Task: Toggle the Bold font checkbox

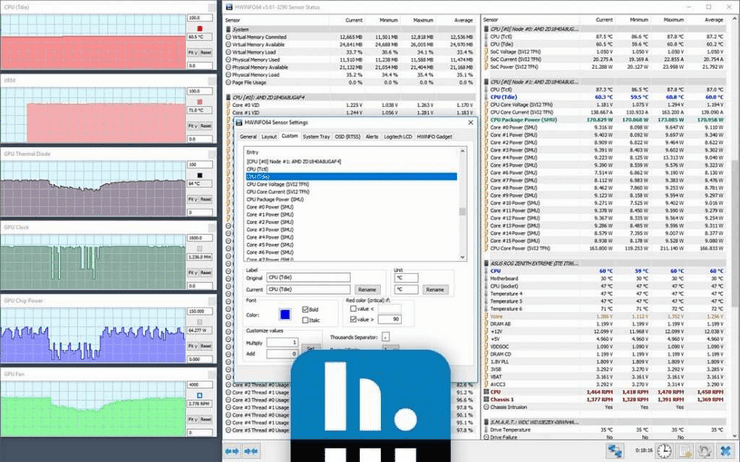Action: [x=305, y=310]
